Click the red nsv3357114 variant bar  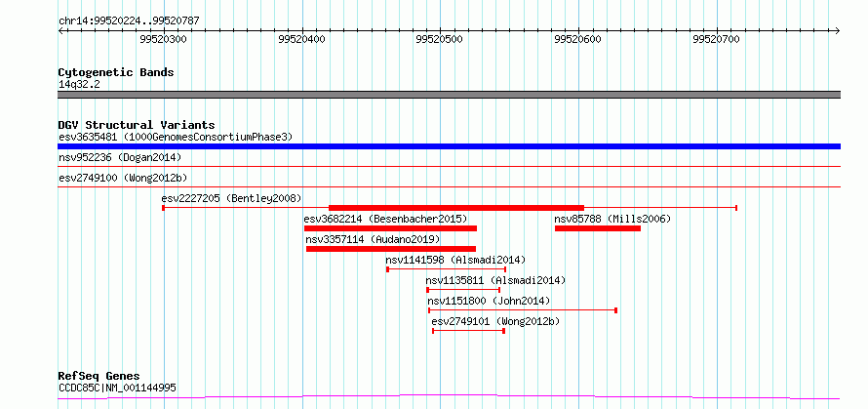click(391, 249)
